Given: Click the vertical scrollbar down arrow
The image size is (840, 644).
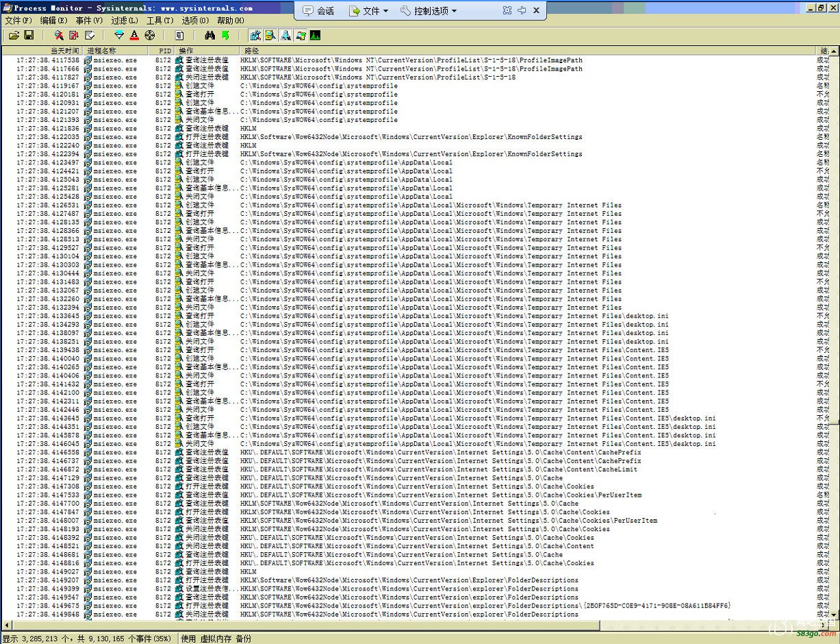Looking at the screenshot, I should [835, 615].
